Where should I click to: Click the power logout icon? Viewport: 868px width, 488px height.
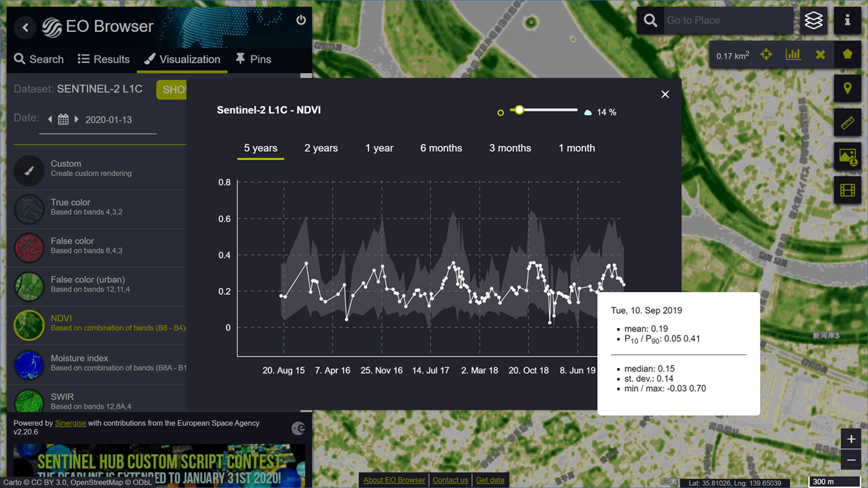coord(301,20)
